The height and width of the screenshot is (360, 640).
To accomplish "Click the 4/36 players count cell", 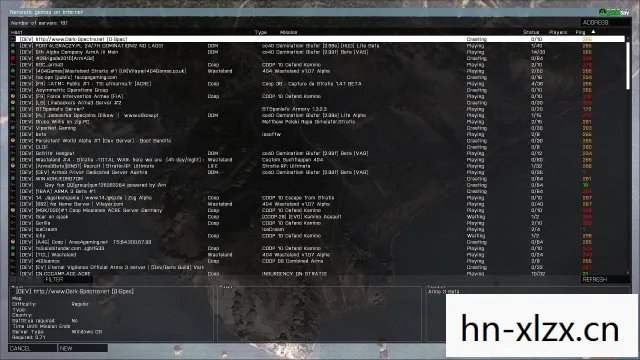I will tap(537, 84).
